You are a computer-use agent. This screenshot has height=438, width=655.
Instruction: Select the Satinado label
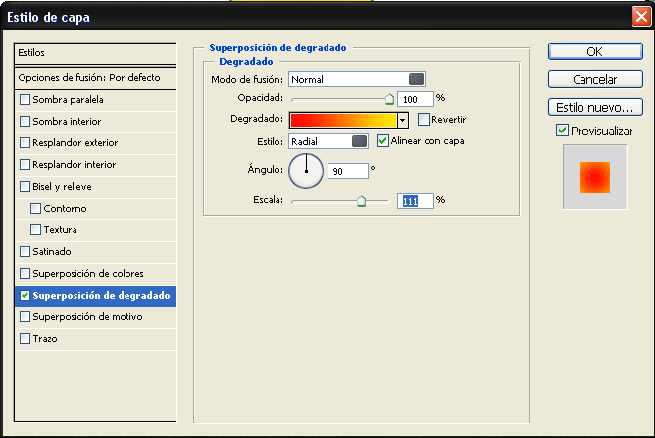(52, 251)
